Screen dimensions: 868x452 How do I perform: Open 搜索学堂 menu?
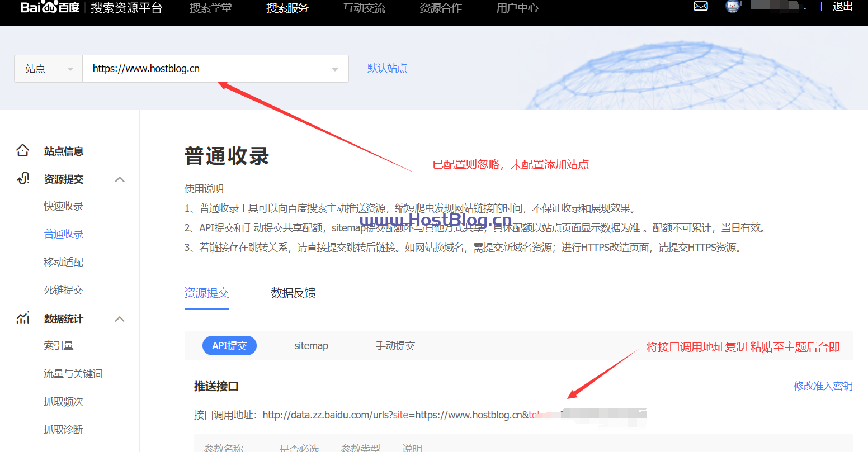(211, 8)
